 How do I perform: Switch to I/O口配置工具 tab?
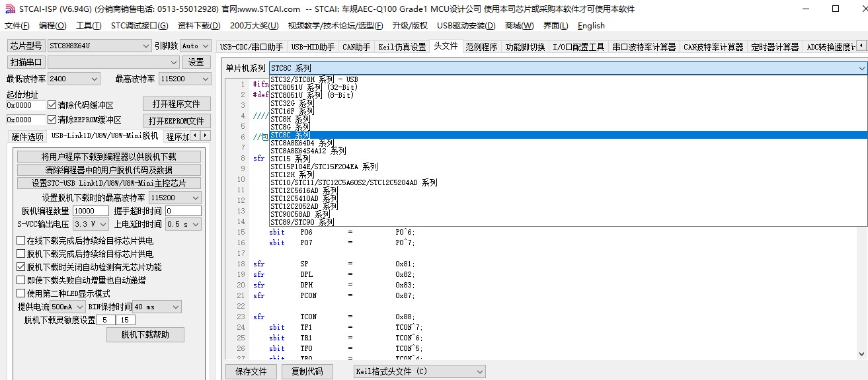pyautogui.click(x=578, y=47)
